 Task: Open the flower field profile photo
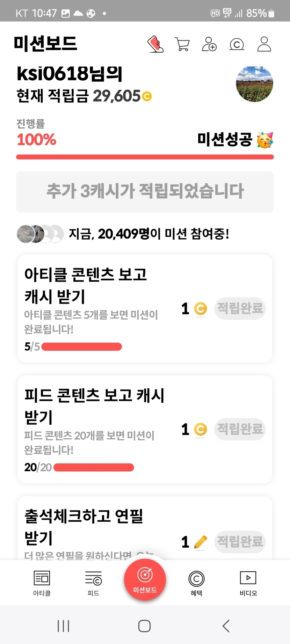[254, 84]
